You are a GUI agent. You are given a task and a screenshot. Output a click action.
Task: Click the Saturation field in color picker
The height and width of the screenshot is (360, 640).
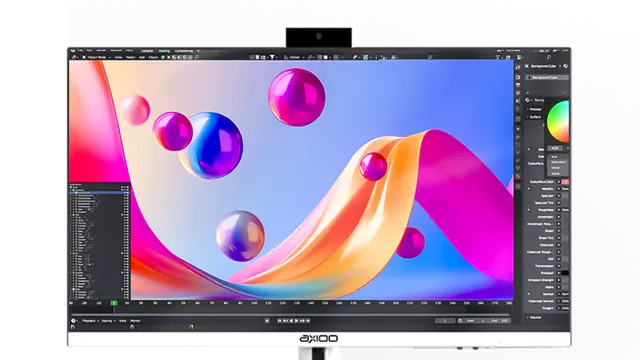point(558,162)
